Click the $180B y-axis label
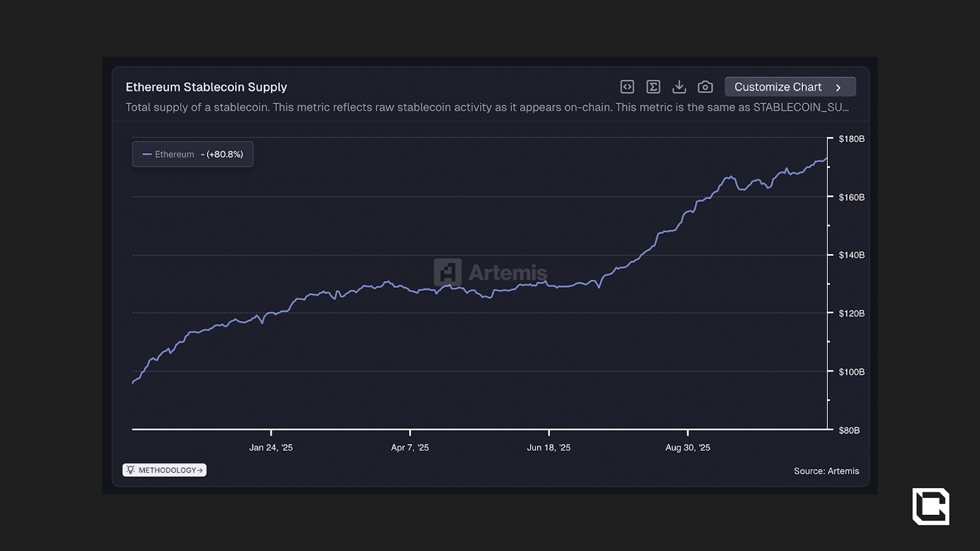Viewport: 980px width, 551px height. pyautogui.click(x=851, y=139)
